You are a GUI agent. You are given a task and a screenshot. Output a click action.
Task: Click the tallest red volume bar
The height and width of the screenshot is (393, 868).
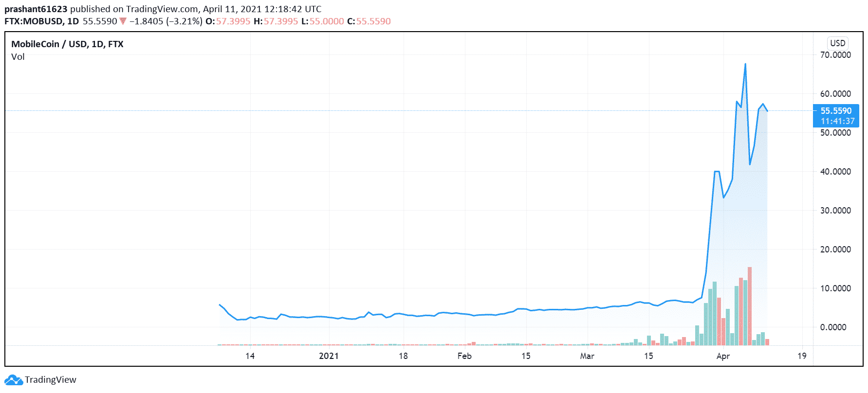point(750,305)
